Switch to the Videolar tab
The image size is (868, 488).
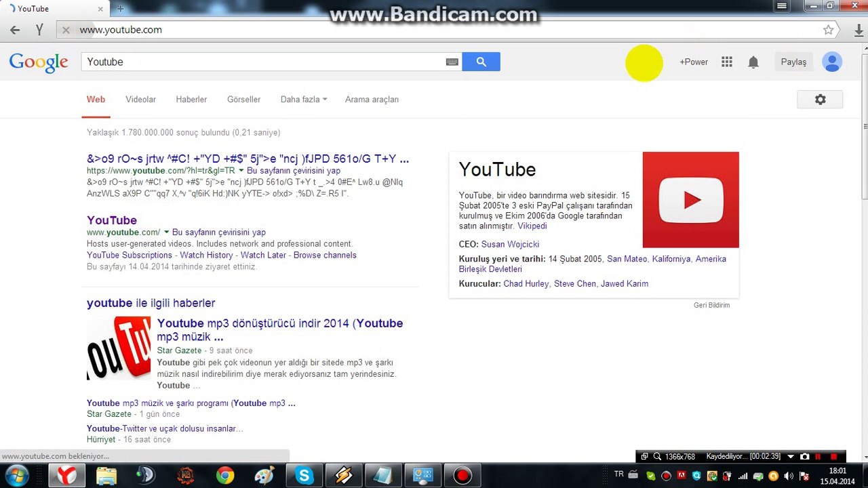coord(140,100)
